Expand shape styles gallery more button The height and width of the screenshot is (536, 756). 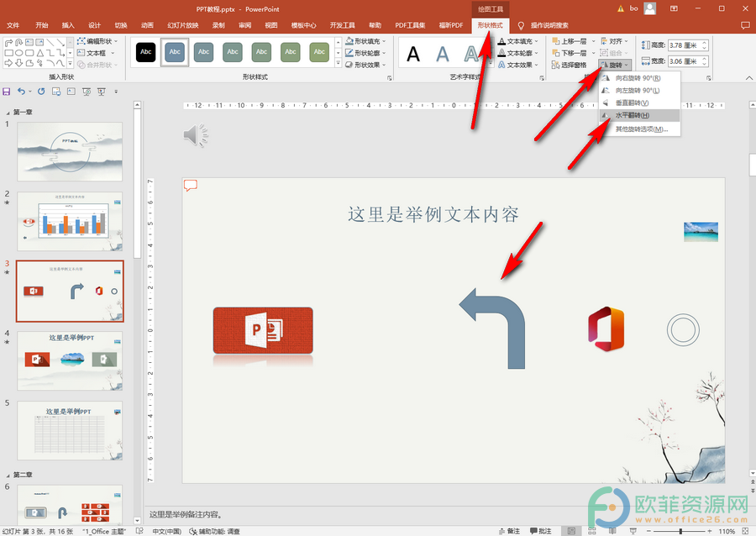(x=338, y=64)
